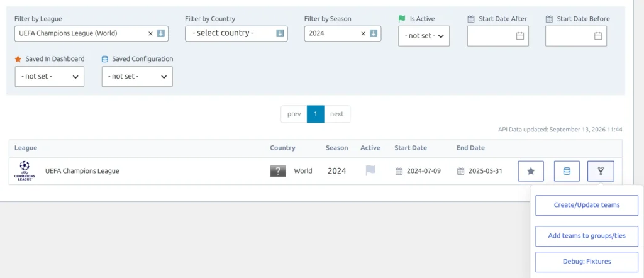Open the Is Active not set dropdown
Screen dimensions: 644x278
[424, 36]
